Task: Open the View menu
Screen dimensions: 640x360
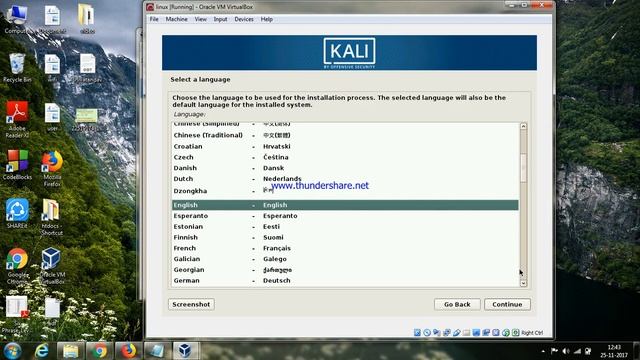Action: point(200,19)
